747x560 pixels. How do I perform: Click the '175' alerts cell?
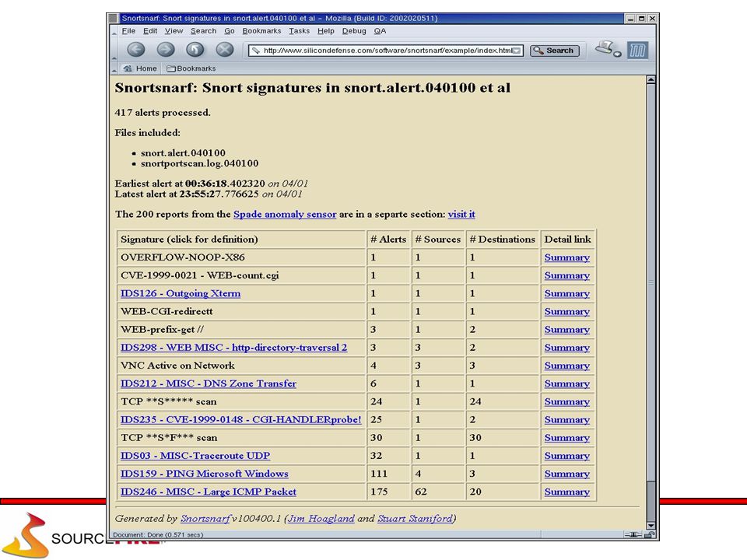388,492
